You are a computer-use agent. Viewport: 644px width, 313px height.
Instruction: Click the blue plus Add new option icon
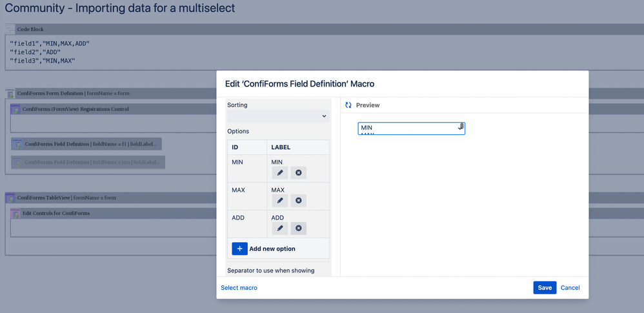pyautogui.click(x=240, y=248)
